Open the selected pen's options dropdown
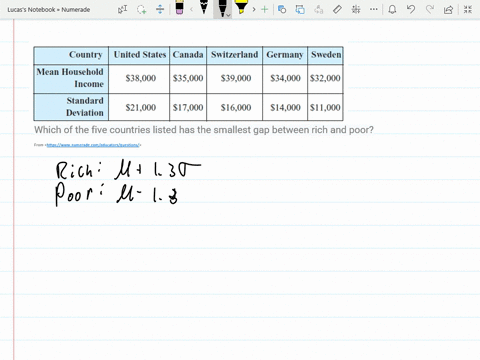 228,15
